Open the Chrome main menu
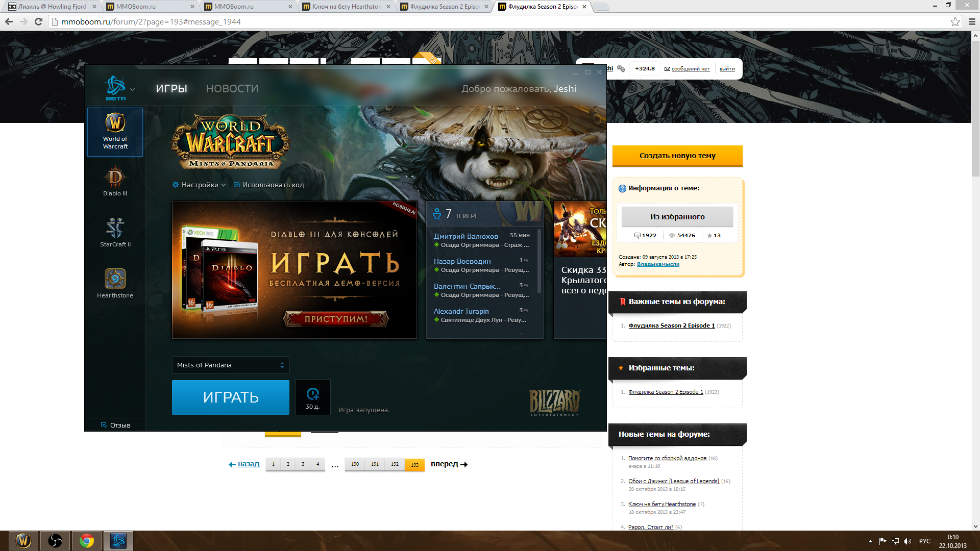The width and height of the screenshot is (980, 551). 972,21
